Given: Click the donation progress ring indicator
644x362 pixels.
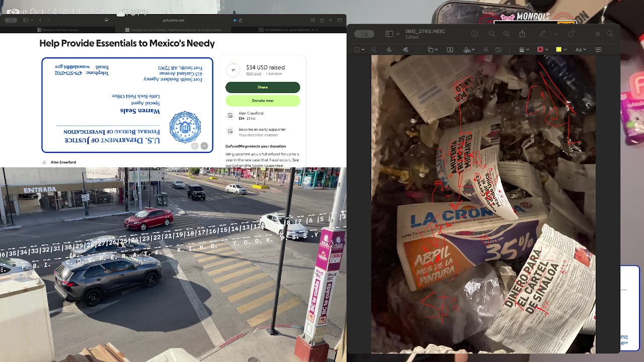Looking at the screenshot, I should [x=233, y=70].
